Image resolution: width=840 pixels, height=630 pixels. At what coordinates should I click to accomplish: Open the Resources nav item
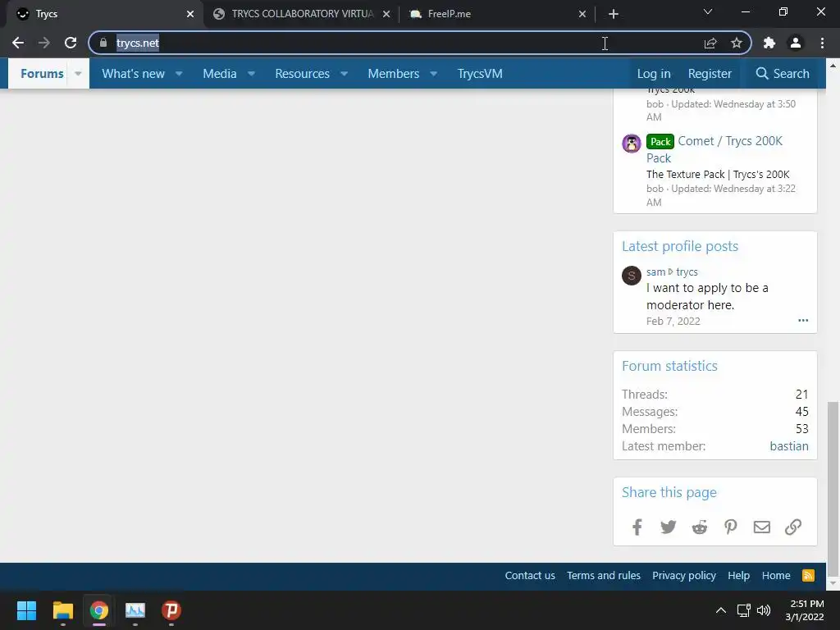tap(302, 74)
